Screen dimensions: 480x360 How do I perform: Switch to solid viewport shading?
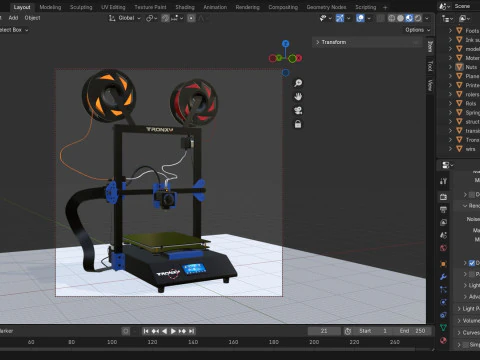400,18
